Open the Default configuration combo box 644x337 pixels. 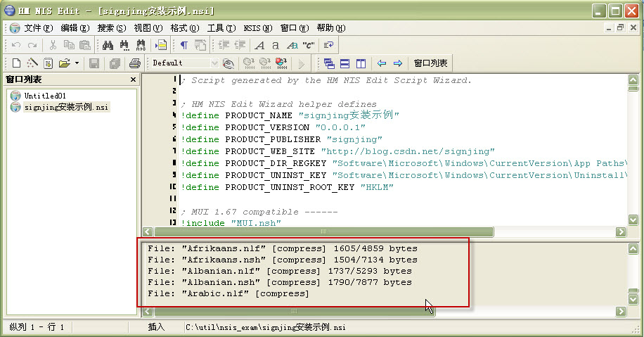pyautogui.click(x=184, y=63)
